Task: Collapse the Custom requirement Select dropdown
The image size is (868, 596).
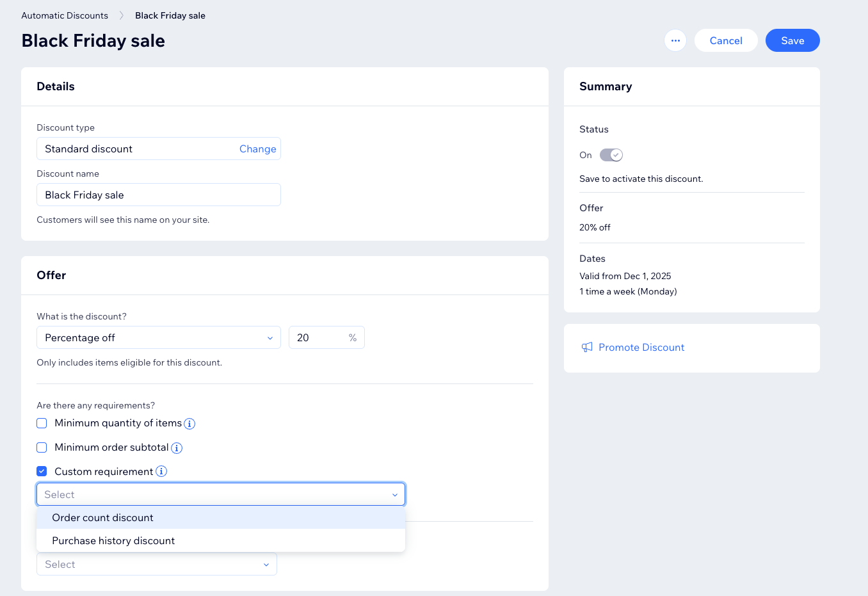Action: [221, 494]
